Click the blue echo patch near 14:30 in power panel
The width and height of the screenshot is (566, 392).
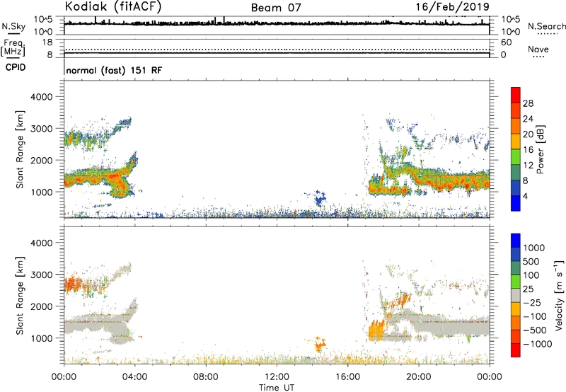(x=319, y=198)
